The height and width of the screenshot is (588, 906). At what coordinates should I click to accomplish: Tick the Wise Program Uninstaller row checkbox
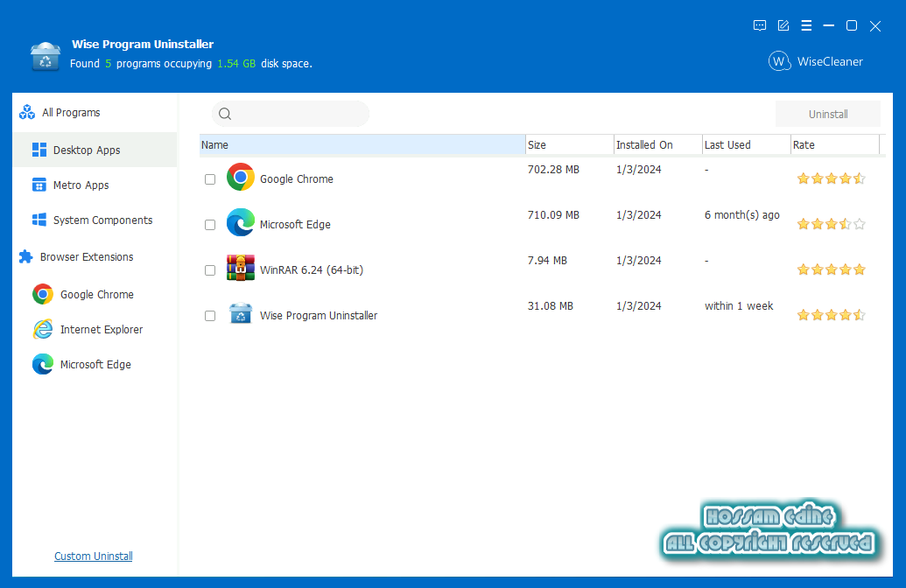(210, 316)
